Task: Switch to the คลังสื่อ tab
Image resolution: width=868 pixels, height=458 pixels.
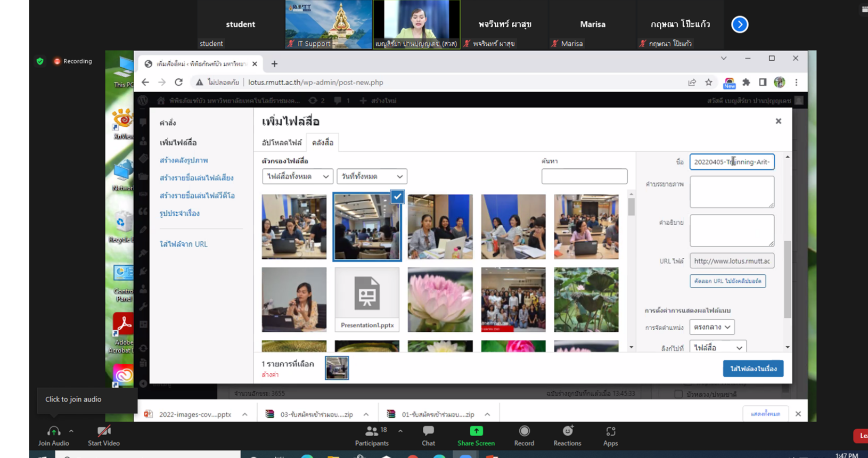Action: pos(323,143)
